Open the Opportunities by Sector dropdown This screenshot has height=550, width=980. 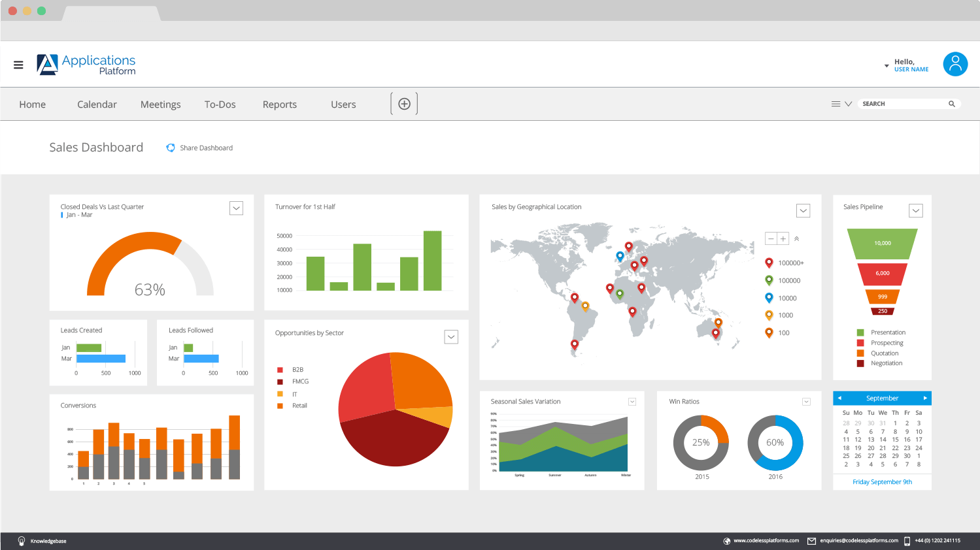tap(451, 337)
